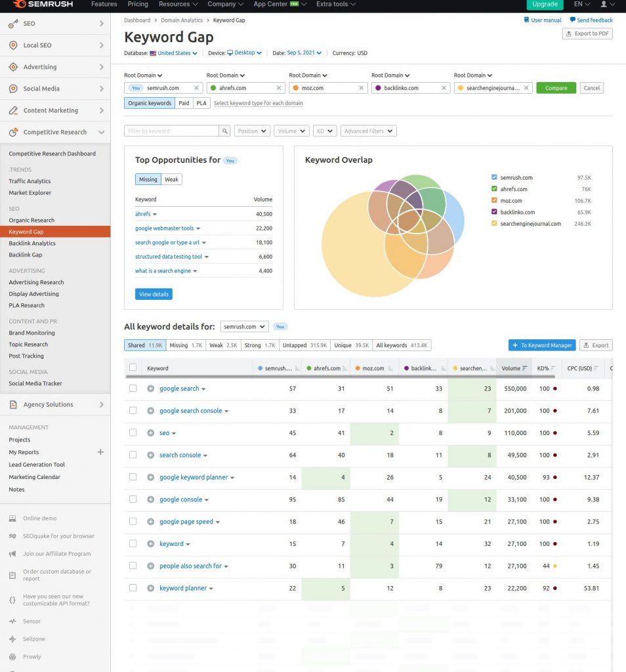Screen dimensions: 626x672
Task: Toggle the select-all keywords checkbox
Action: pos(133,367)
